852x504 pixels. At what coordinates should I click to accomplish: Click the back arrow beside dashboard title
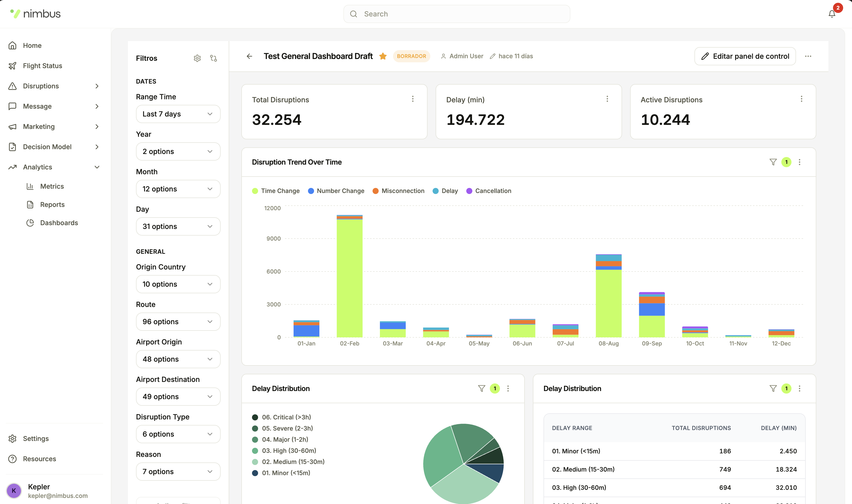tap(249, 56)
